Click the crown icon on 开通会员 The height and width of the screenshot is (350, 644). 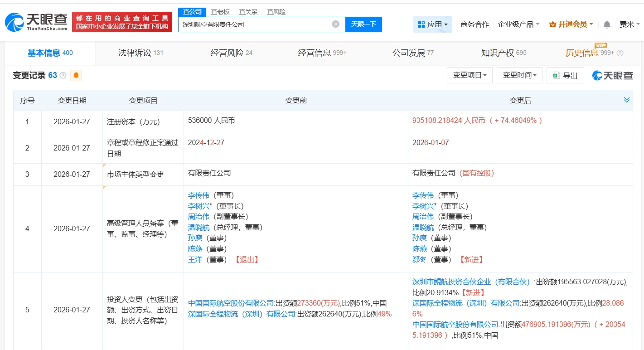(552, 24)
